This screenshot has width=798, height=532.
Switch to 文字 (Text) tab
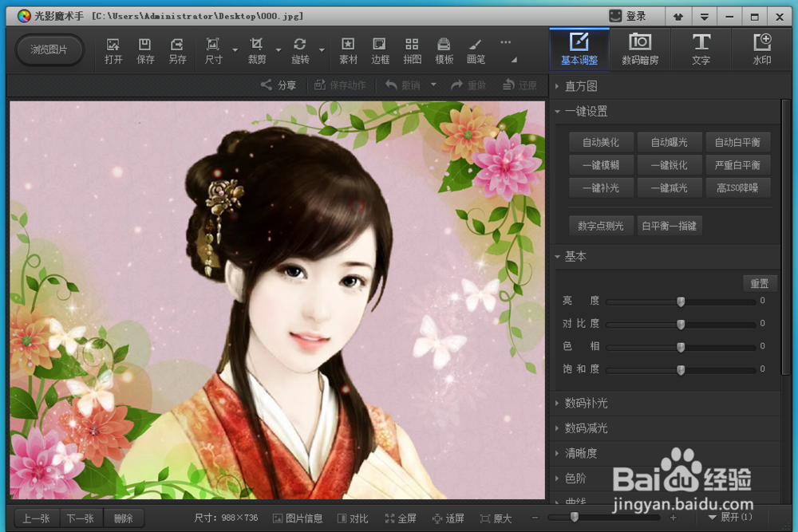[x=701, y=49]
